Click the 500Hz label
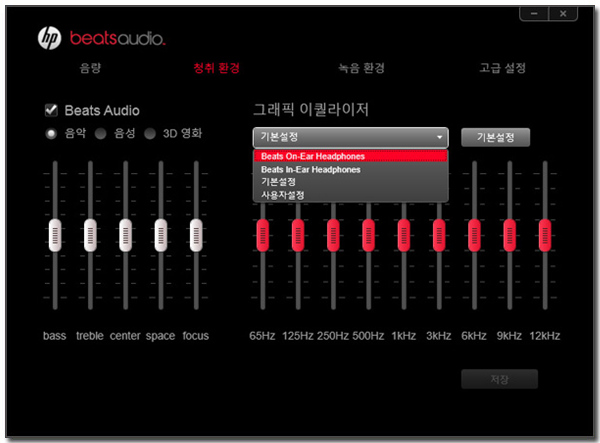The image size is (600, 443). 368,336
